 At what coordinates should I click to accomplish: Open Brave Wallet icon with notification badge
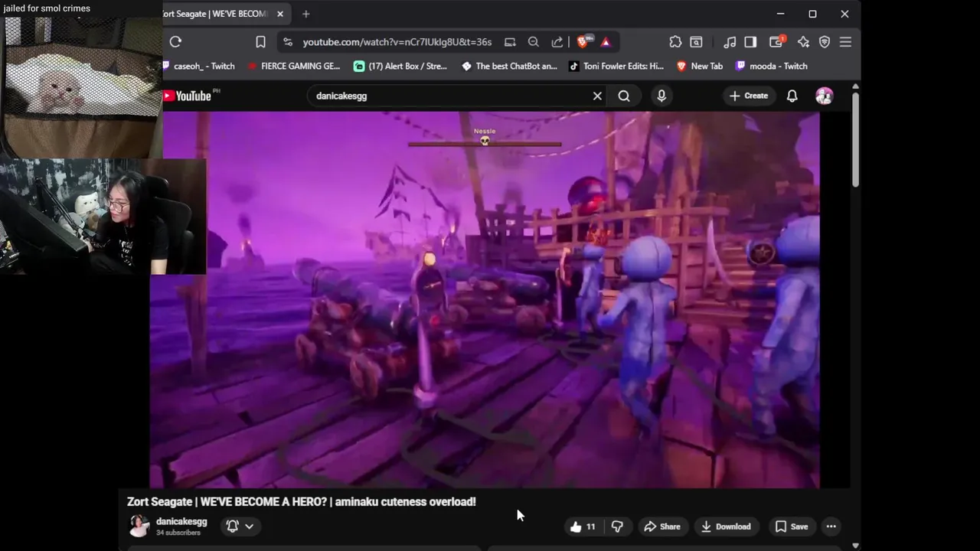(777, 42)
